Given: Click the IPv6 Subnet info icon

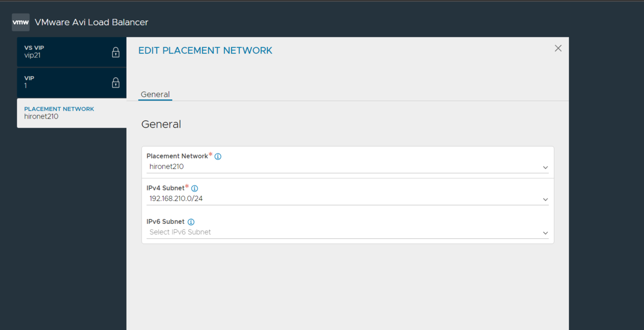Looking at the screenshot, I should (x=191, y=222).
